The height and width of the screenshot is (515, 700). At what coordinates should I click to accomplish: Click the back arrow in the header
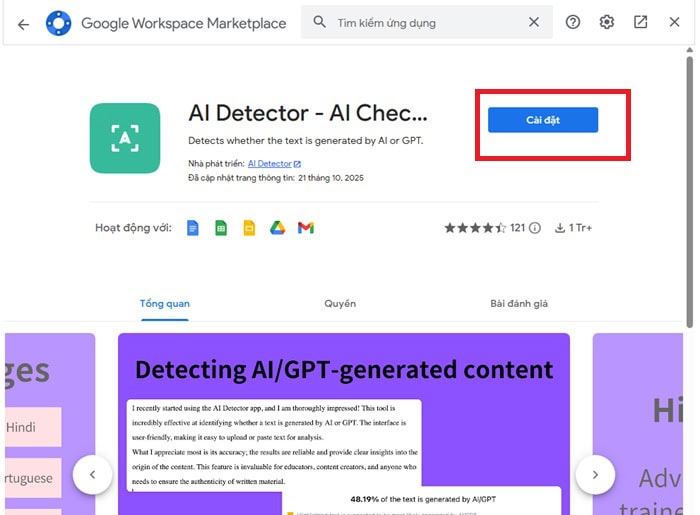[x=24, y=23]
